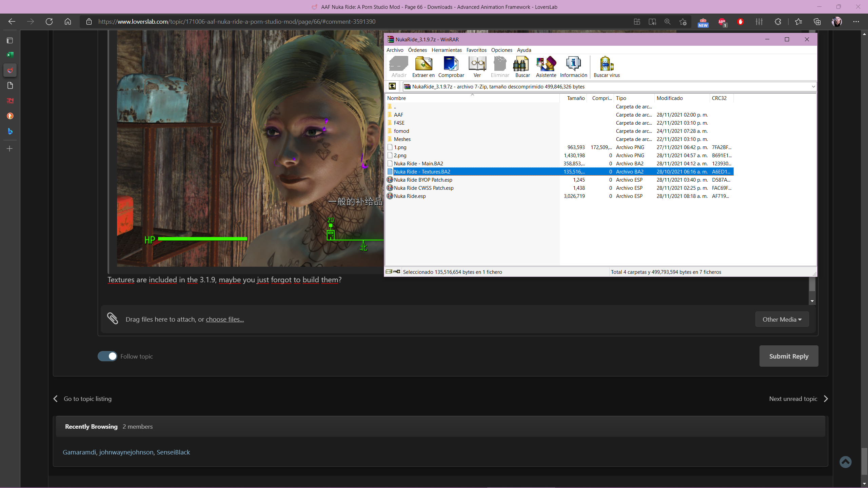
Task: Sort by the CRC32 column header
Action: coord(721,98)
